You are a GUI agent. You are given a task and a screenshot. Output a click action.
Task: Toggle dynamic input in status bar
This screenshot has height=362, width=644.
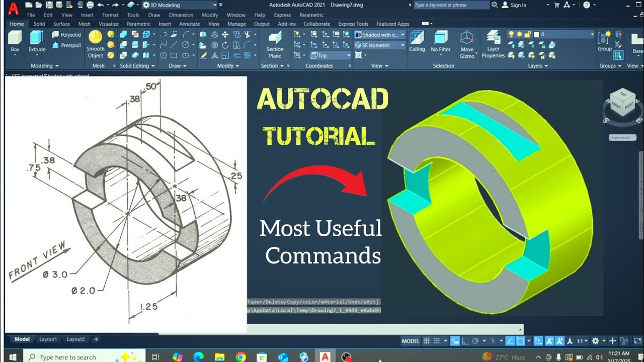[454, 341]
